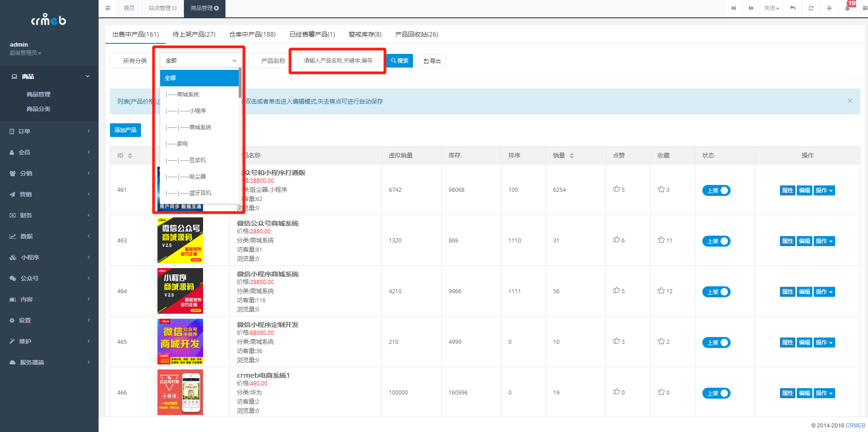This screenshot has height=432, width=868.
Task: Click the favorite star icon for product 463
Action: point(661,240)
